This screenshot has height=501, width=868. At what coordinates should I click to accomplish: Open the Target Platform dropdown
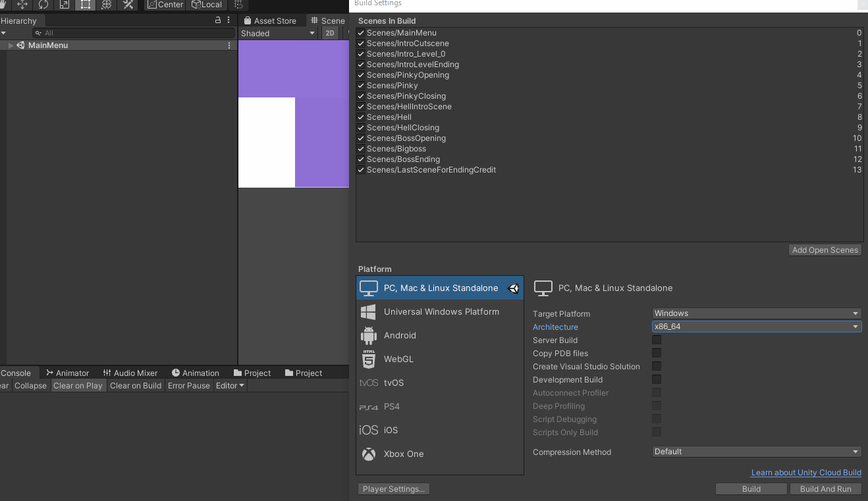coord(757,313)
